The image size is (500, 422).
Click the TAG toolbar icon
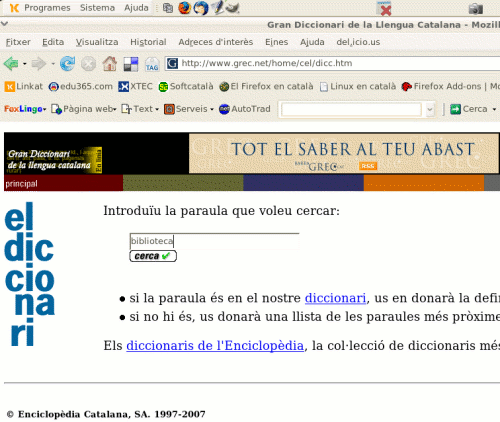[x=152, y=64]
